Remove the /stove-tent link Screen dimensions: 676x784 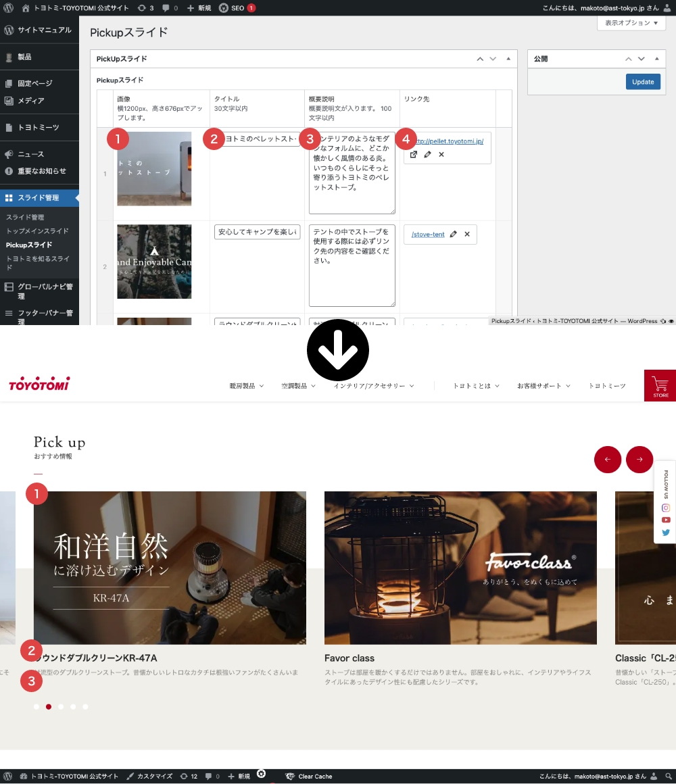[467, 234]
